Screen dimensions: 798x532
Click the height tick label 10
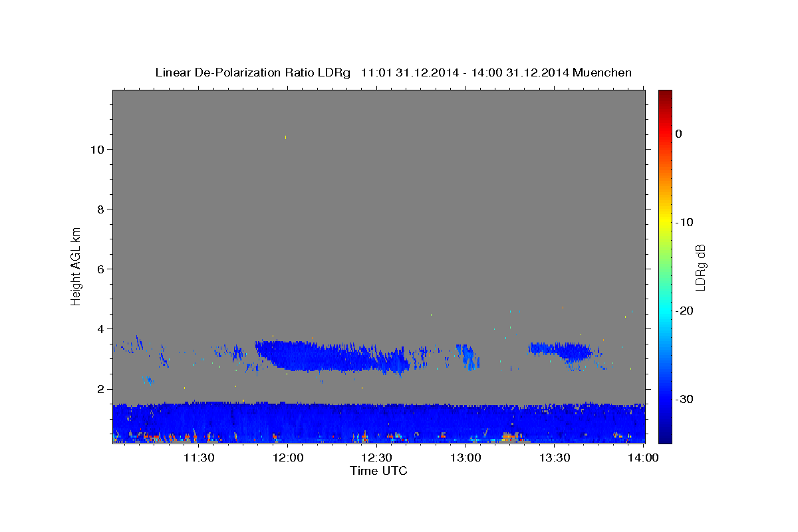(x=96, y=149)
